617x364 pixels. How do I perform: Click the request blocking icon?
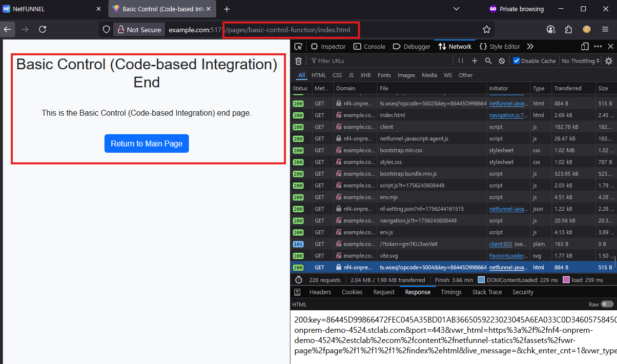click(502, 61)
